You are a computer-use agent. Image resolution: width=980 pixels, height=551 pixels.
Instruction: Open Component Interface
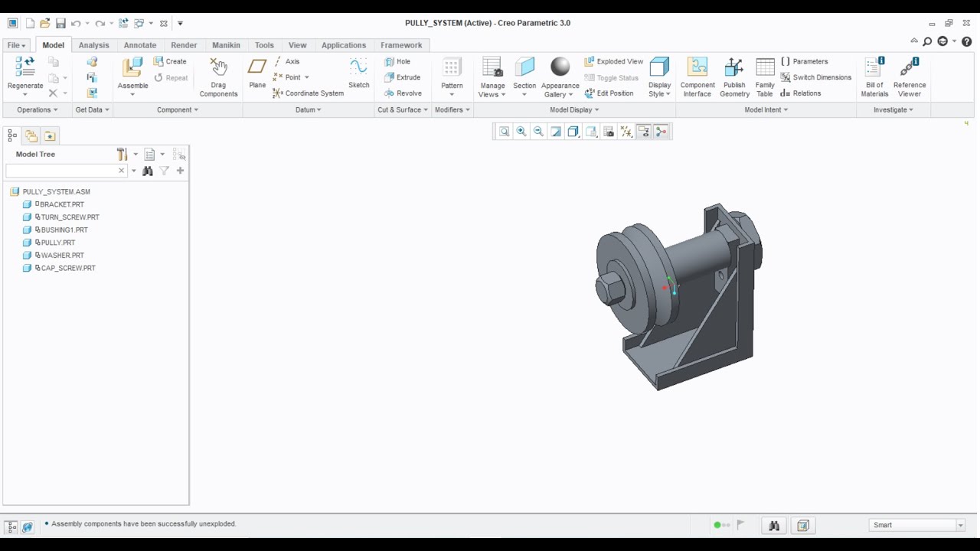tap(697, 77)
